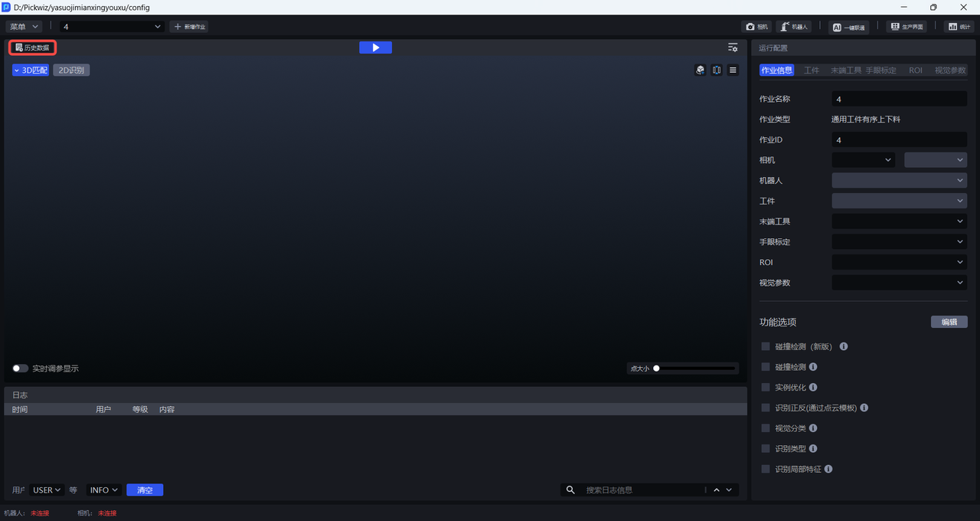Click the 3D cube view icon
The image size is (980, 521).
(x=700, y=70)
